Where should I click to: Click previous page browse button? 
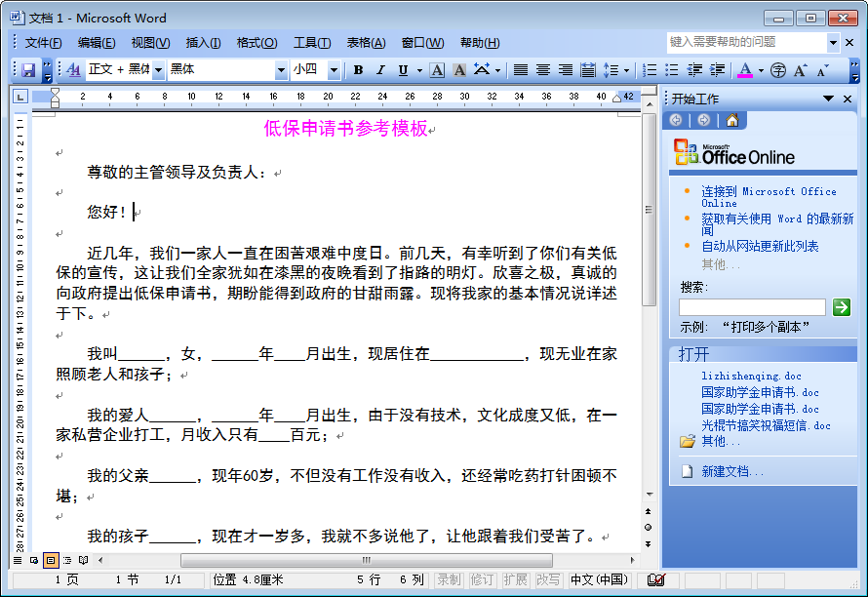(649, 511)
